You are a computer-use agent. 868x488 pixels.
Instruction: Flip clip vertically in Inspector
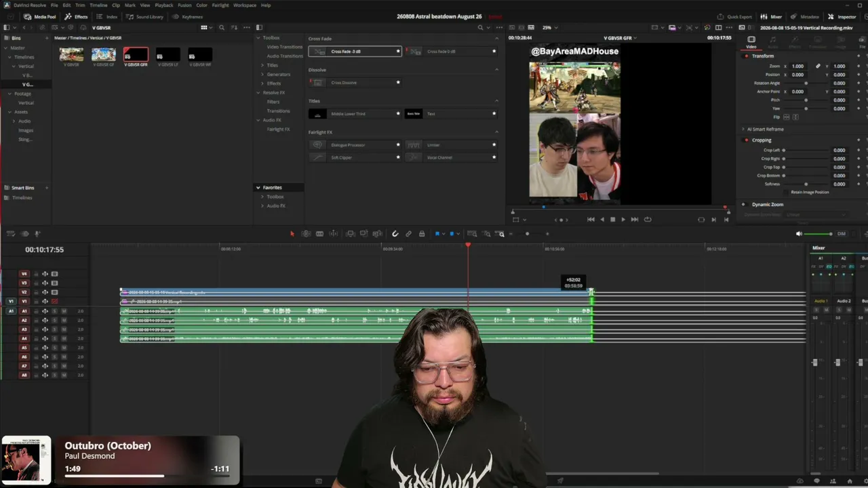pos(795,117)
